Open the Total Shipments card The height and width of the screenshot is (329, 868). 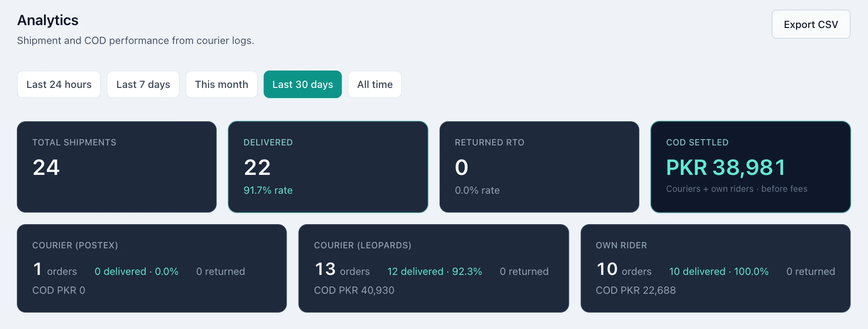(117, 167)
